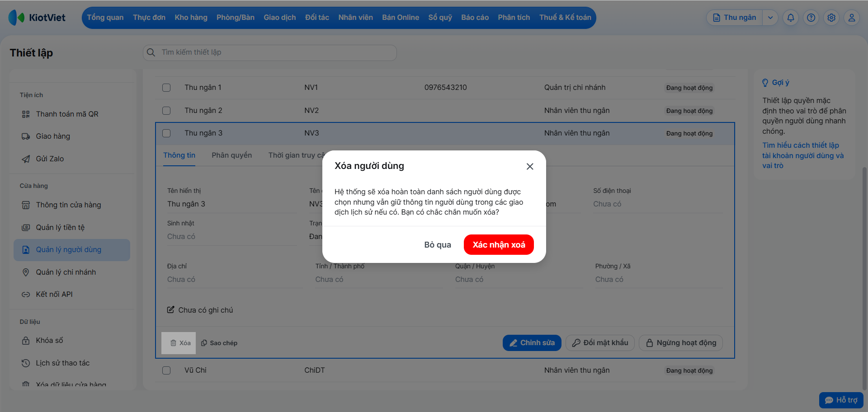Expand the Thu ngân dropdown arrow
868x412 pixels.
point(770,18)
